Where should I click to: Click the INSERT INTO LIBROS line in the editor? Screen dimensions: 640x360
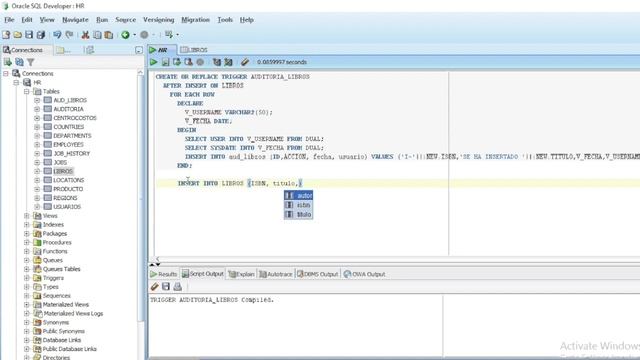240,183
